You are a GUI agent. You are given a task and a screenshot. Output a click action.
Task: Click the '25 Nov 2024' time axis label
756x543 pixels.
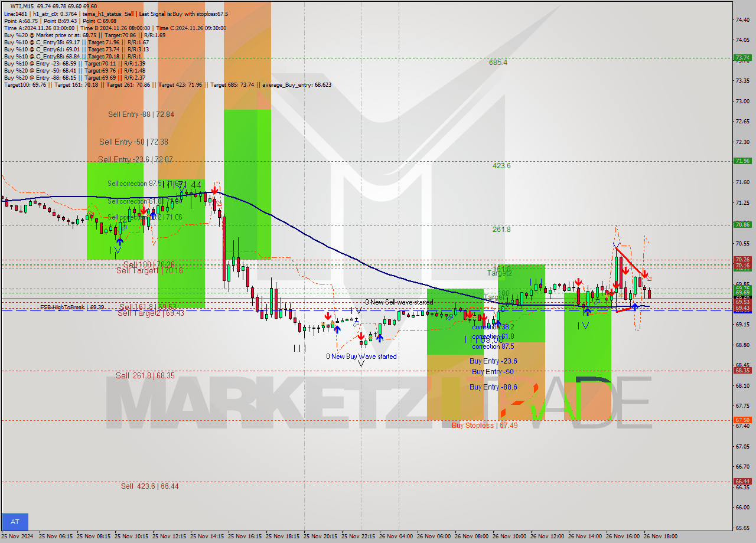(x=18, y=537)
